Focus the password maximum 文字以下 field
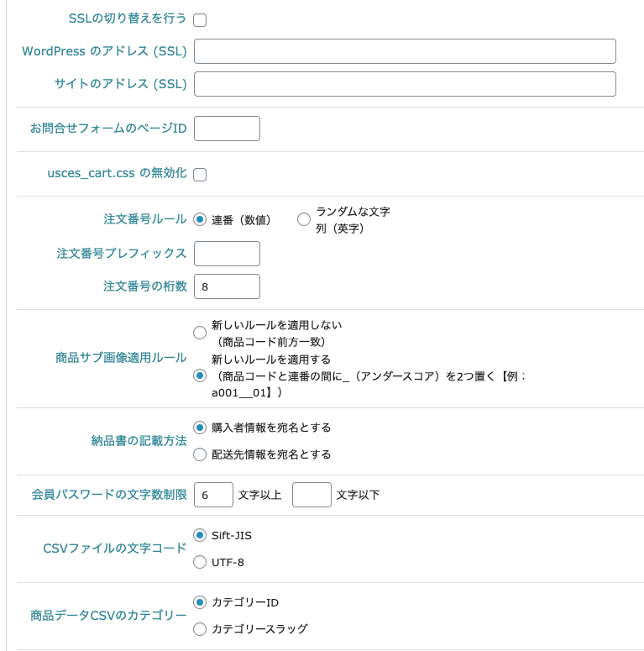The width and height of the screenshot is (644, 651). 312,495
